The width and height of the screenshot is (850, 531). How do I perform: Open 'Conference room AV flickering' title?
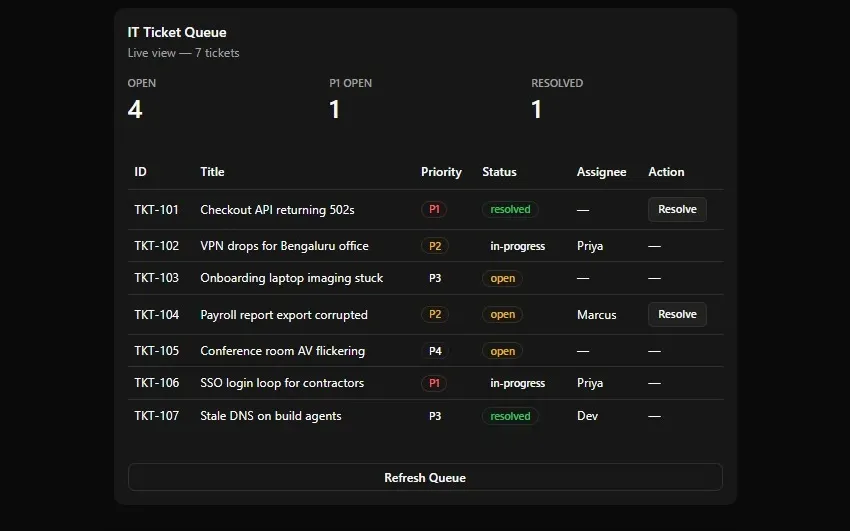coord(282,351)
